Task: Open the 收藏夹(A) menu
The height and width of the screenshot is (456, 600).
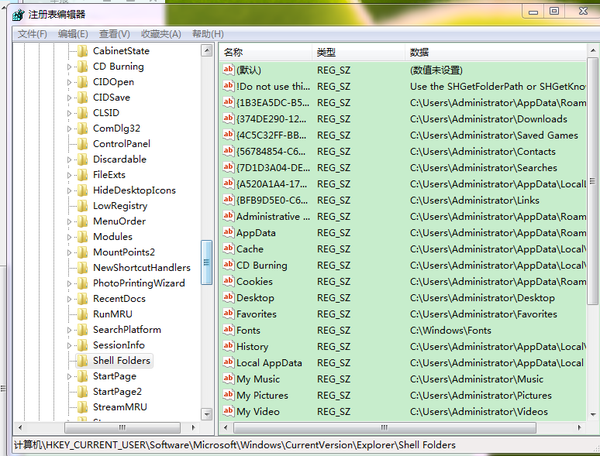Action: pos(161,34)
